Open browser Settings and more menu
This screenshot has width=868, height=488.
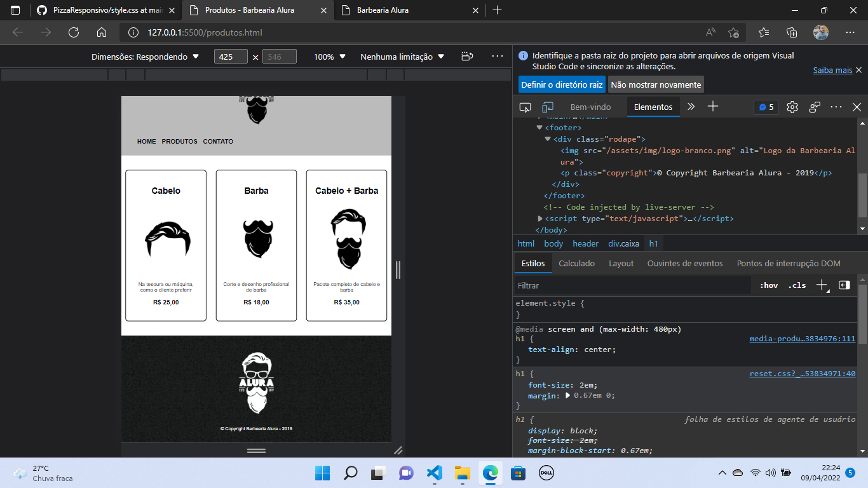pyautogui.click(x=850, y=32)
